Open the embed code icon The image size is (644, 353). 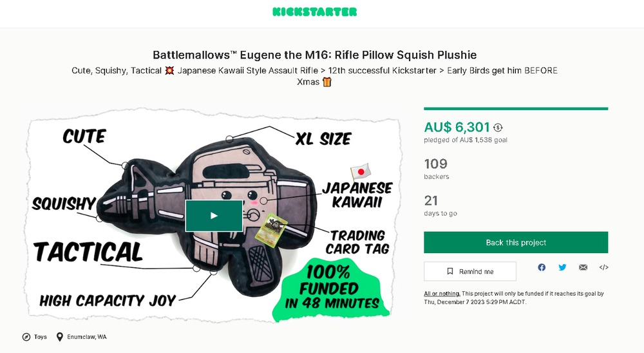[604, 267]
